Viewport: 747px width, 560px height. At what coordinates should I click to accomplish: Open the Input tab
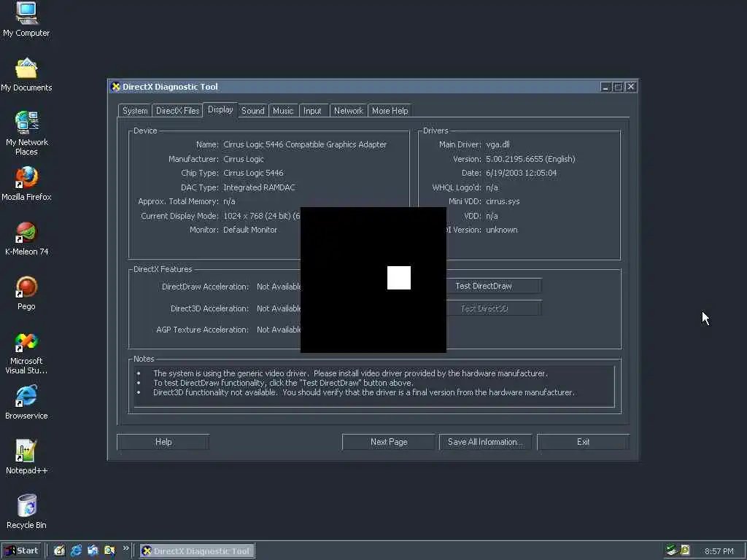(x=312, y=111)
